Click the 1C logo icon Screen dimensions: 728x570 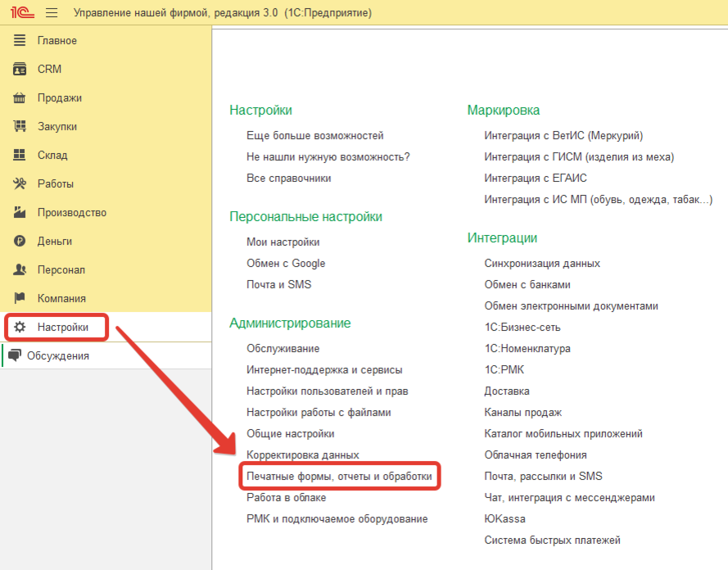coord(22,12)
